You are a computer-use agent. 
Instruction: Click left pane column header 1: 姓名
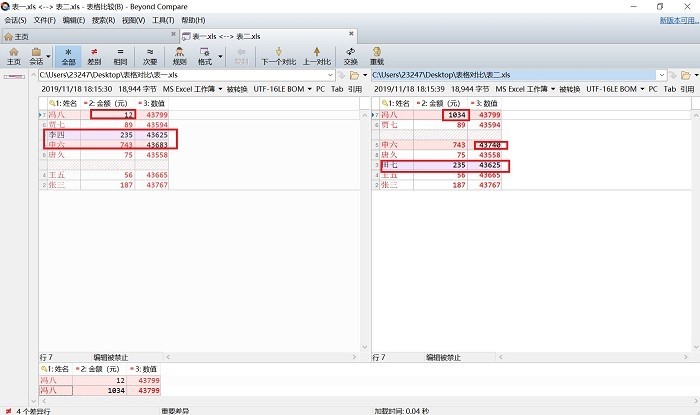63,103
